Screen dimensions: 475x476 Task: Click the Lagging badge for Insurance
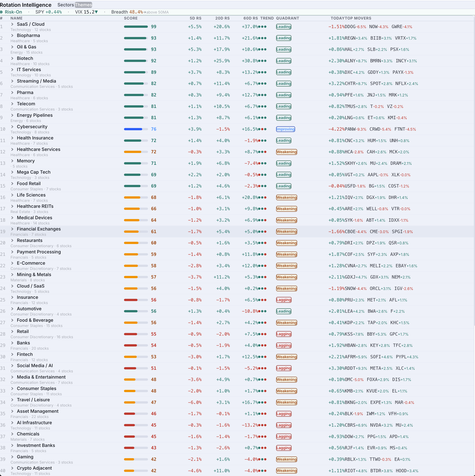(284, 300)
